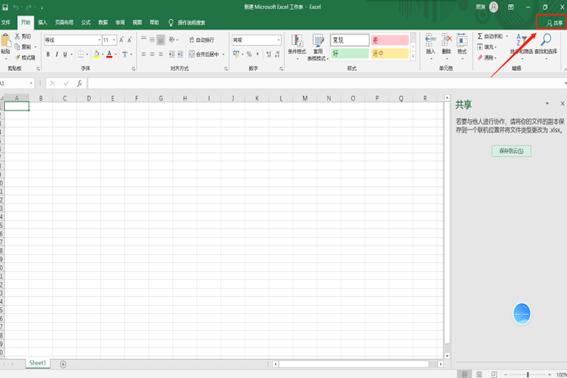Click the Share button at top right
This screenshot has height=378, width=567.
pyautogui.click(x=554, y=23)
